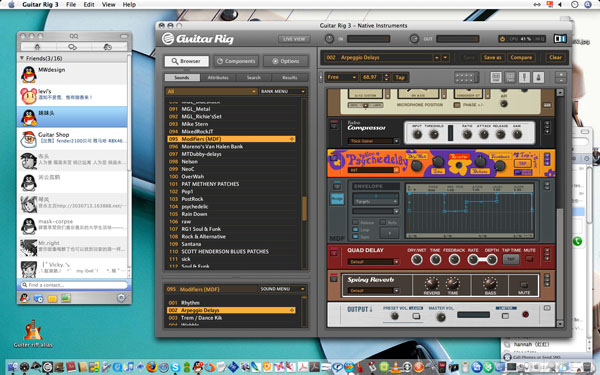600x375 pixels.
Task: Select sound 003 Trem / Dance Kik
Action: tap(231, 318)
